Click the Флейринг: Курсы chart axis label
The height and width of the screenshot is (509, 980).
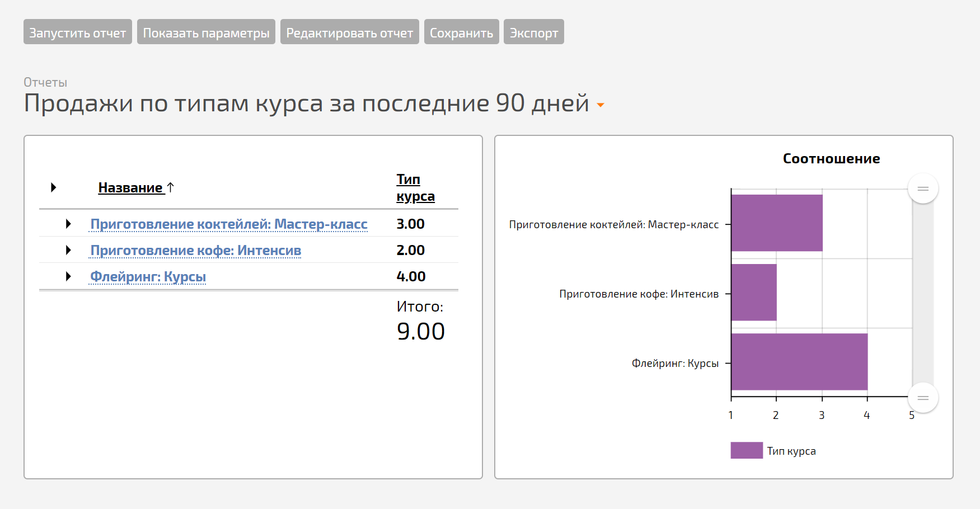point(675,364)
